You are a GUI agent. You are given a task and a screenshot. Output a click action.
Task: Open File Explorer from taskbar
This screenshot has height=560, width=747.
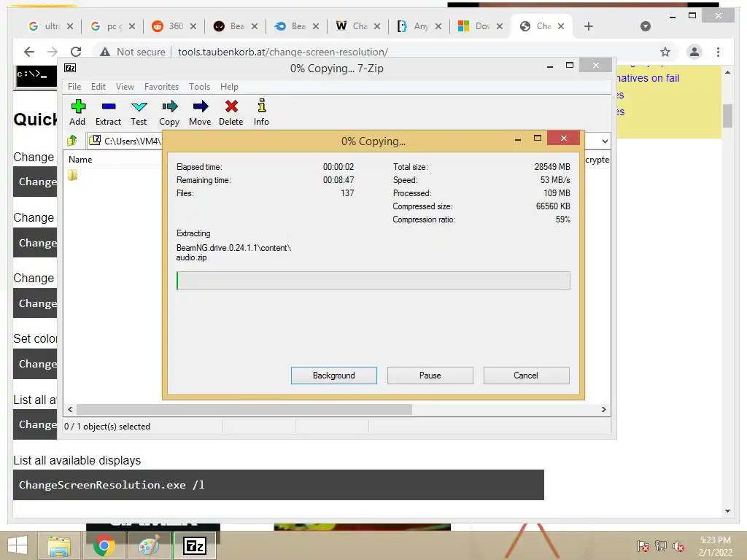click(x=59, y=545)
